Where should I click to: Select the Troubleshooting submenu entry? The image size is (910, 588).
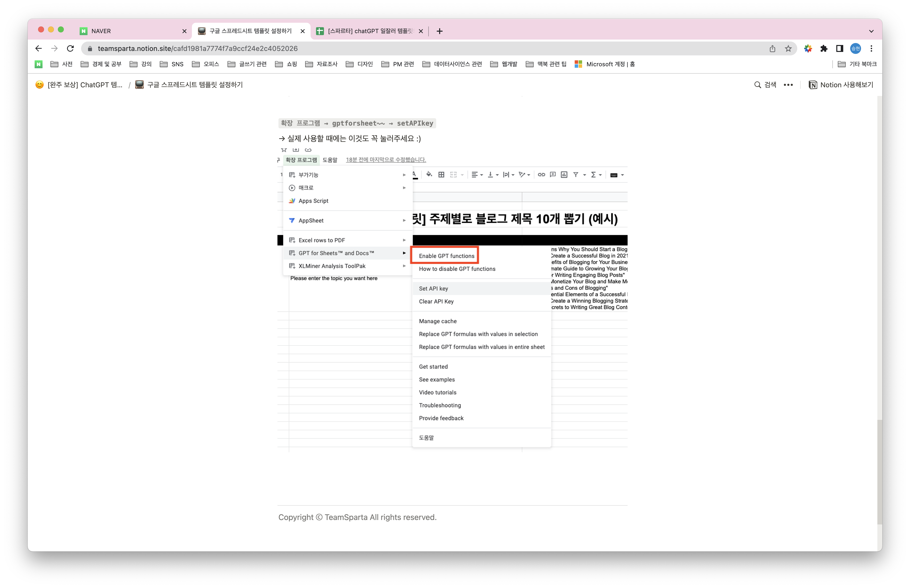481,405
